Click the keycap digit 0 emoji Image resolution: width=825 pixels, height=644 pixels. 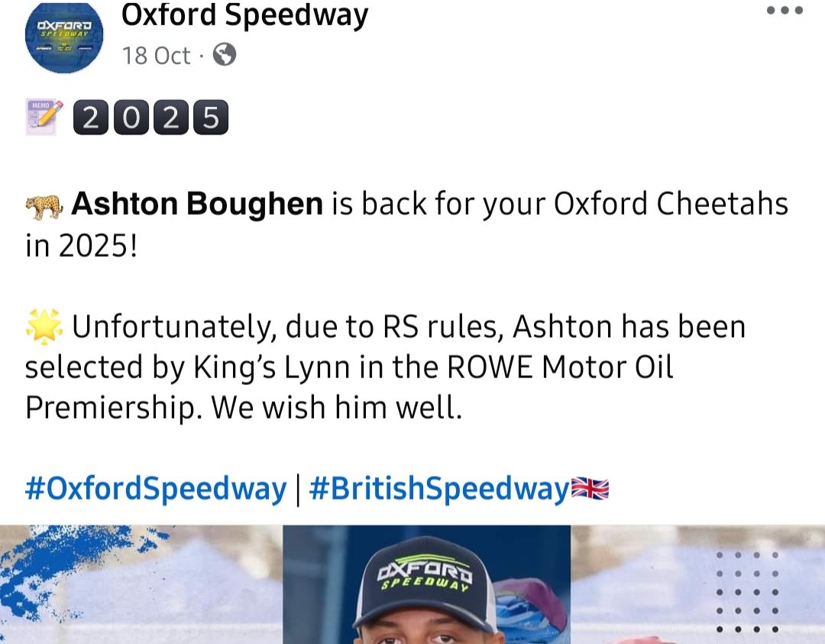coord(131,118)
